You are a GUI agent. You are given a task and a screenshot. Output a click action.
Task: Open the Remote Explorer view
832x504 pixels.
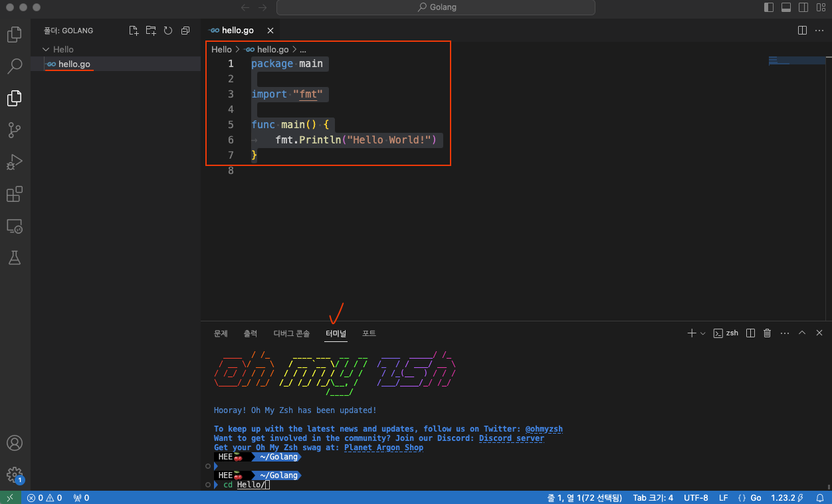coord(15,226)
